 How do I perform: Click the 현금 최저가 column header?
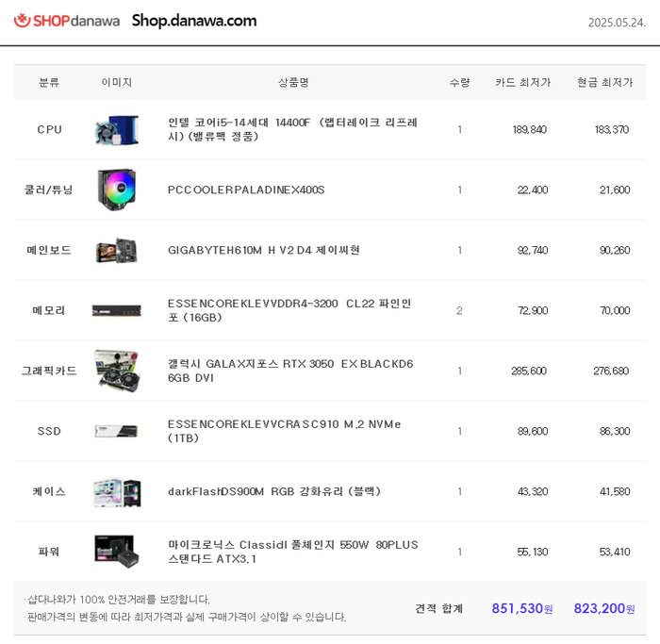point(605,82)
